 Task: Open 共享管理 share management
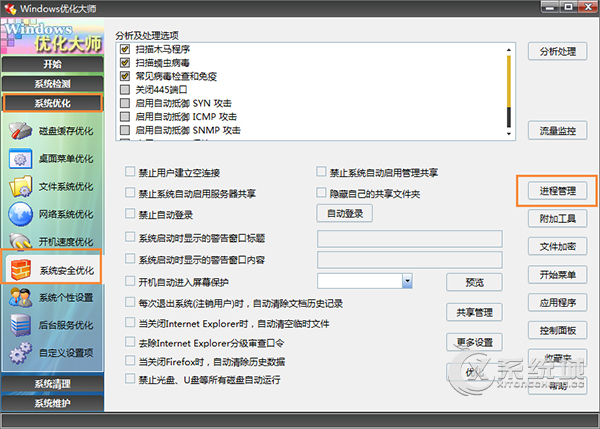474,312
